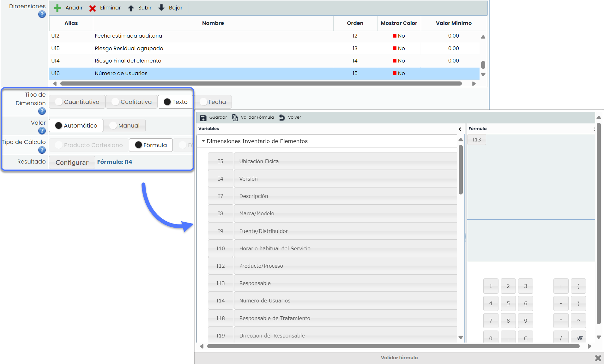604x364 pixels.
Task: Click the Subir up-arrow icon
Action: 131,8
